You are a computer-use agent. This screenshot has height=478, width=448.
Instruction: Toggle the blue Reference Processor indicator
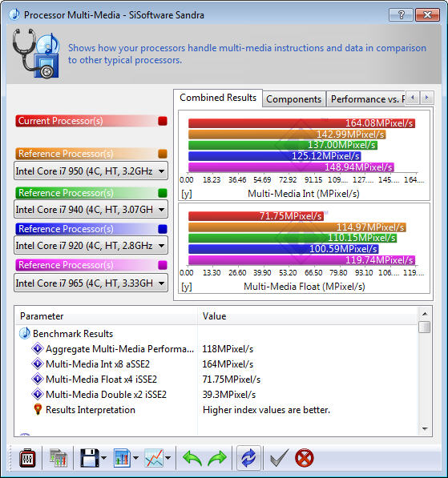[x=163, y=229]
